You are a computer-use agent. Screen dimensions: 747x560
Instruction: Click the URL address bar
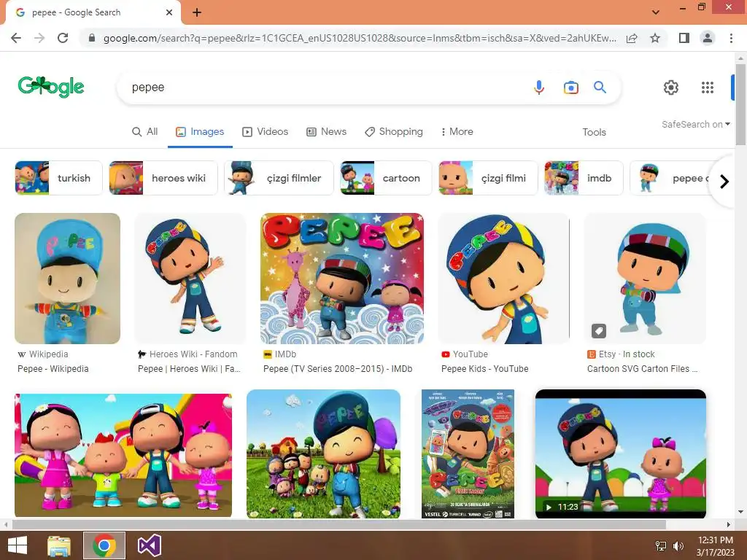pos(360,38)
